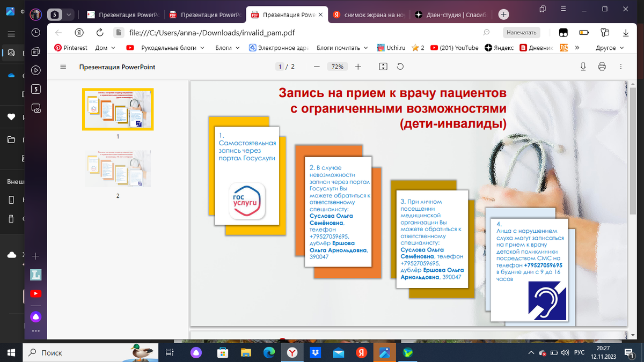Click the Напечатать button
Image resolution: width=644 pixels, height=362 pixels.
522,33
